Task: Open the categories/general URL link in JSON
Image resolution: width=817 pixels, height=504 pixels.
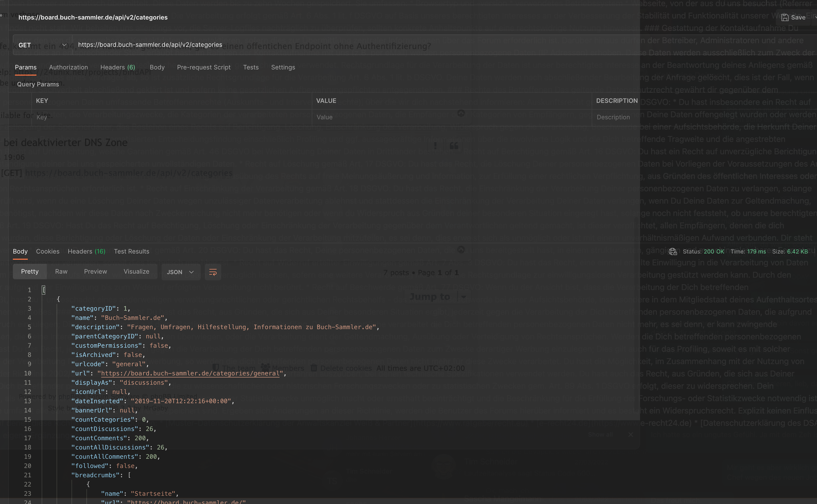Action: pyautogui.click(x=190, y=373)
